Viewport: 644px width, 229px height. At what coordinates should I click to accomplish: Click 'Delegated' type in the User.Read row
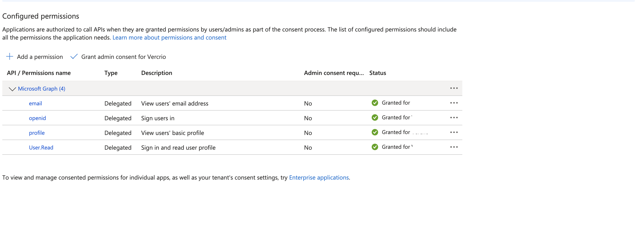(118, 148)
